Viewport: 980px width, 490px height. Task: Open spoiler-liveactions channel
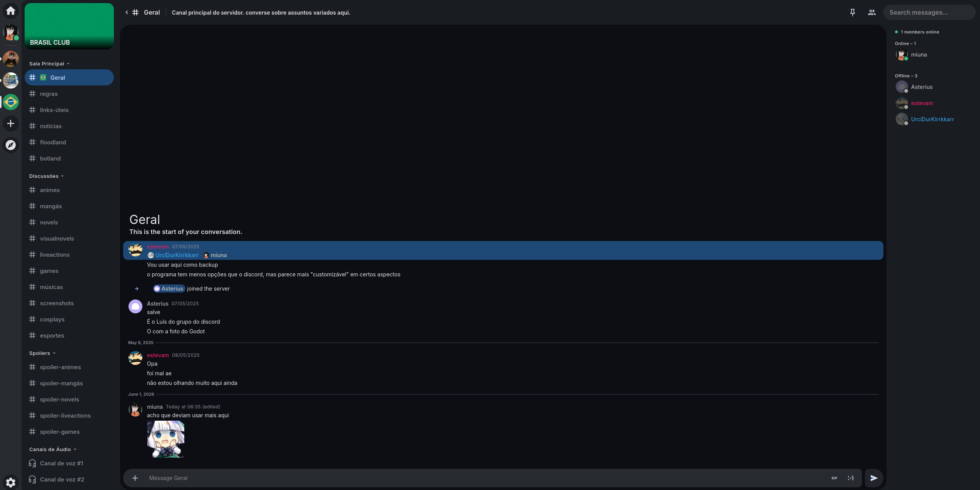pyautogui.click(x=69, y=415)
